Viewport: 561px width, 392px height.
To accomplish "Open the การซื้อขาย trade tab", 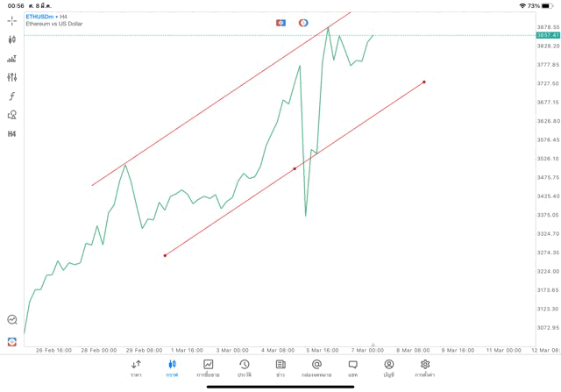I will click(208, 368).
